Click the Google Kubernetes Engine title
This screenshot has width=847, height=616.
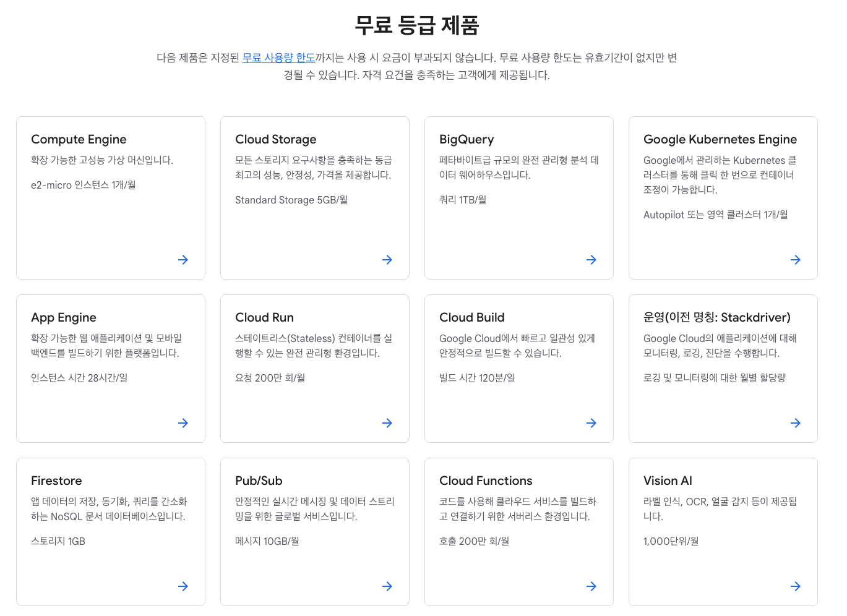[x=720, y=139]
